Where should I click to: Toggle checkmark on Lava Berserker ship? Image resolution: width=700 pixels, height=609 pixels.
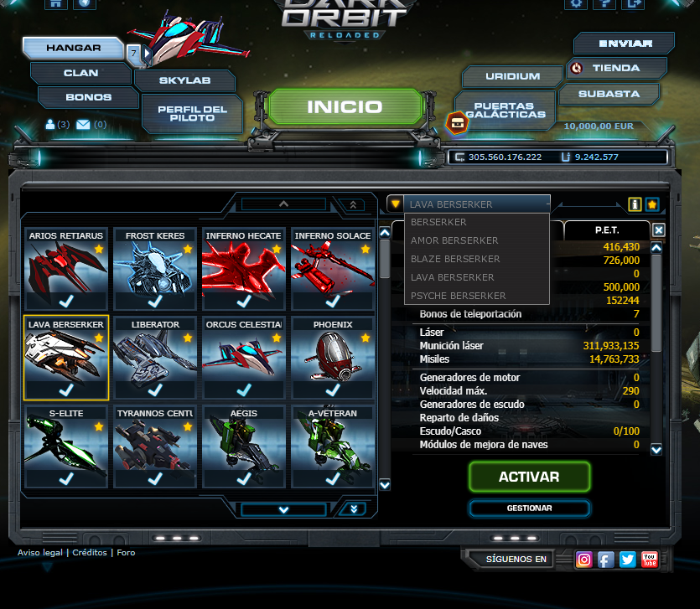coord(66,390)
